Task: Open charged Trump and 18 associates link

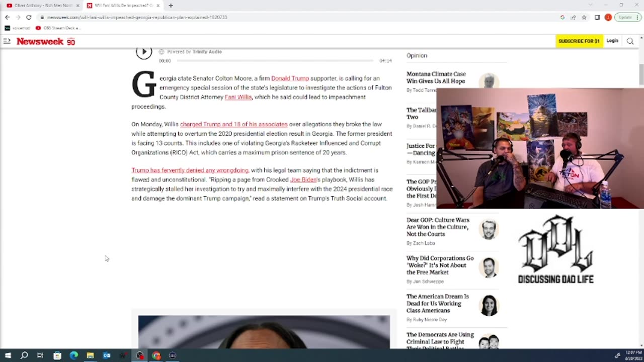Action: click(x=233, y=124)
